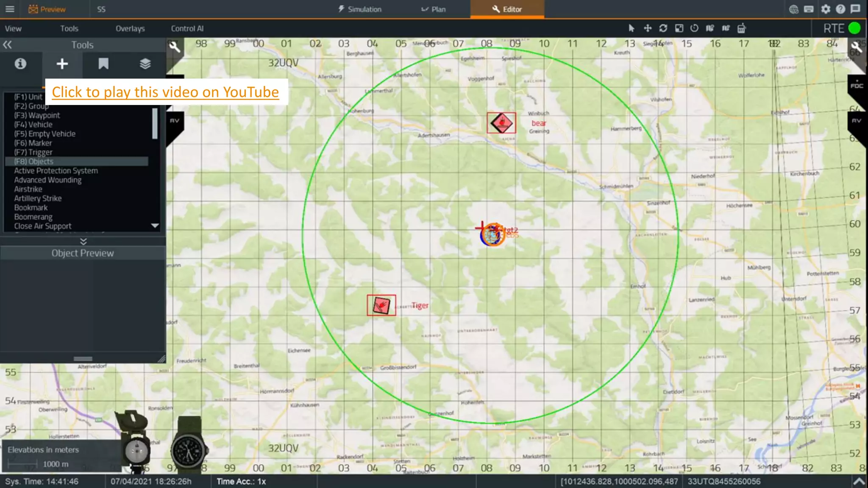Select Artillery Strike in objects list
Viewport: 868px width, 488px height.
coord(38,198)
